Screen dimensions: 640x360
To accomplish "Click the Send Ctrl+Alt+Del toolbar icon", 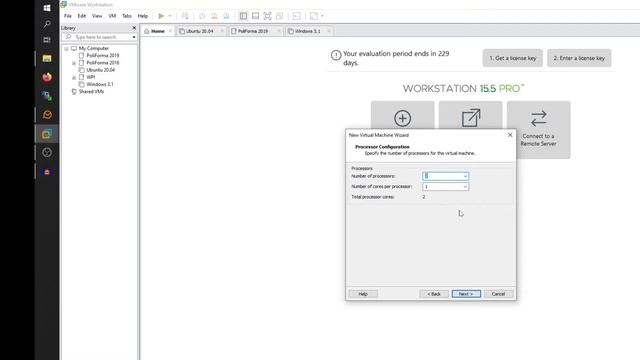I will [185, 16].
